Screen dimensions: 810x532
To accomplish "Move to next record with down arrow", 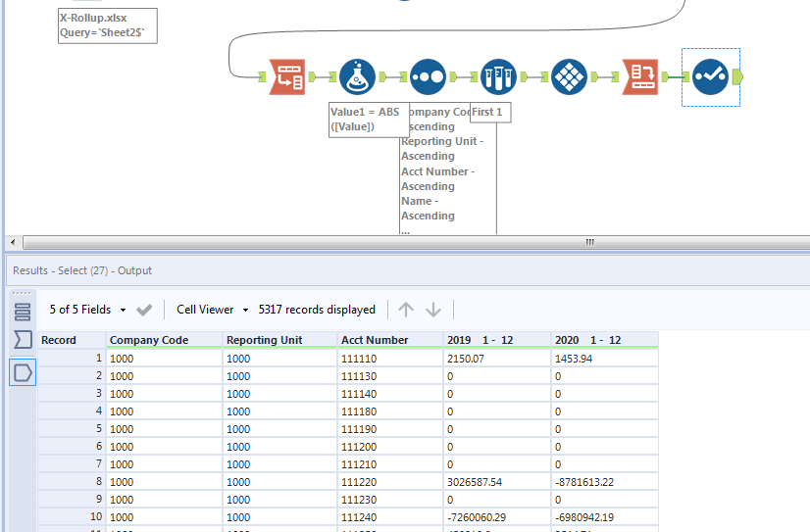I will (433, 310).
